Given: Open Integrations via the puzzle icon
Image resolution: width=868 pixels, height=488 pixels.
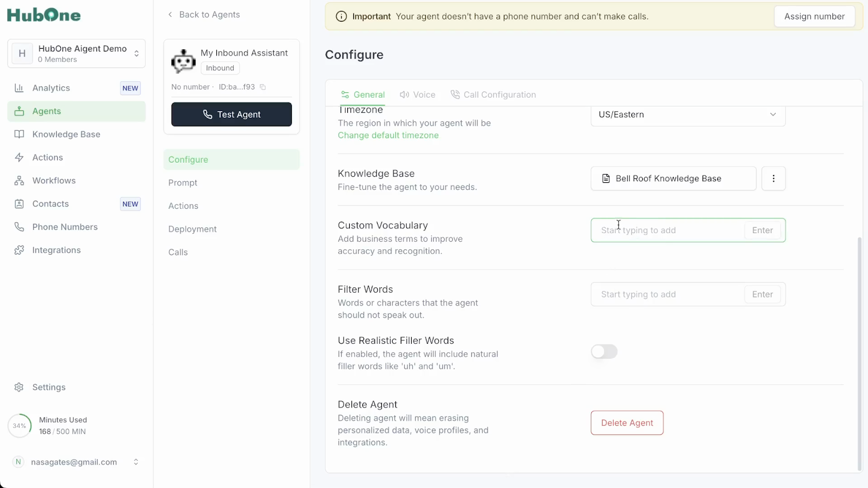Looking at the screenshot, I should pos(19,250).
